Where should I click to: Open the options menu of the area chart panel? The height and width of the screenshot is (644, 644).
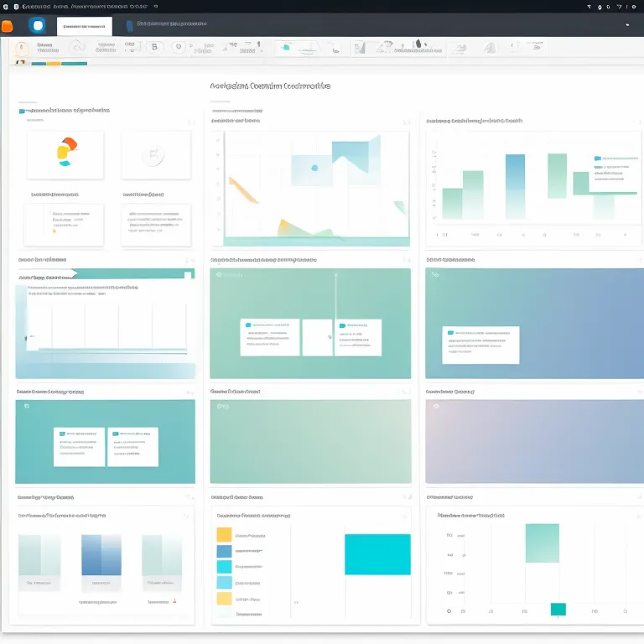click(x=404, y=121)
